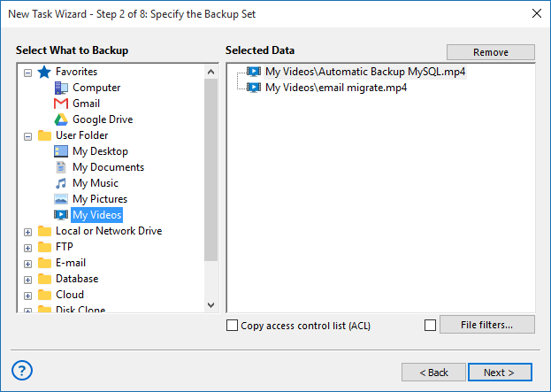Click the tree scrollbar down arrow
551x392 pixels.
click(x=210, y=304)
